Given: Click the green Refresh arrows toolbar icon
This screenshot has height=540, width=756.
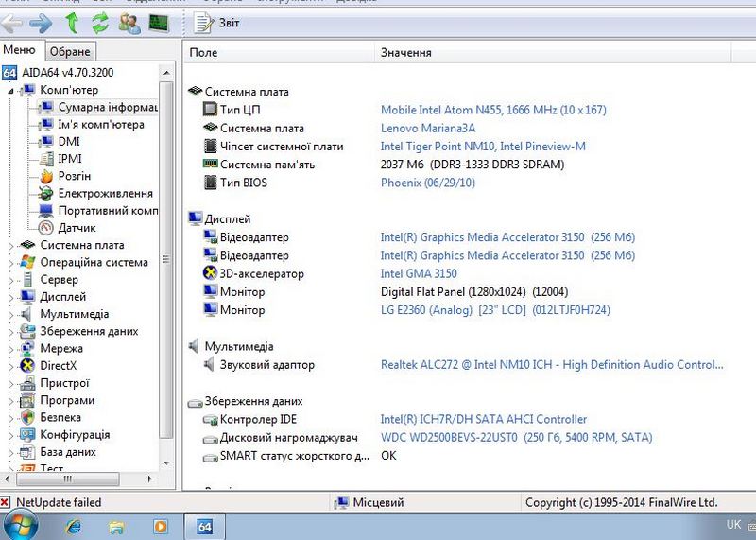Looking at the screenshot, I should tap(99, 22).
